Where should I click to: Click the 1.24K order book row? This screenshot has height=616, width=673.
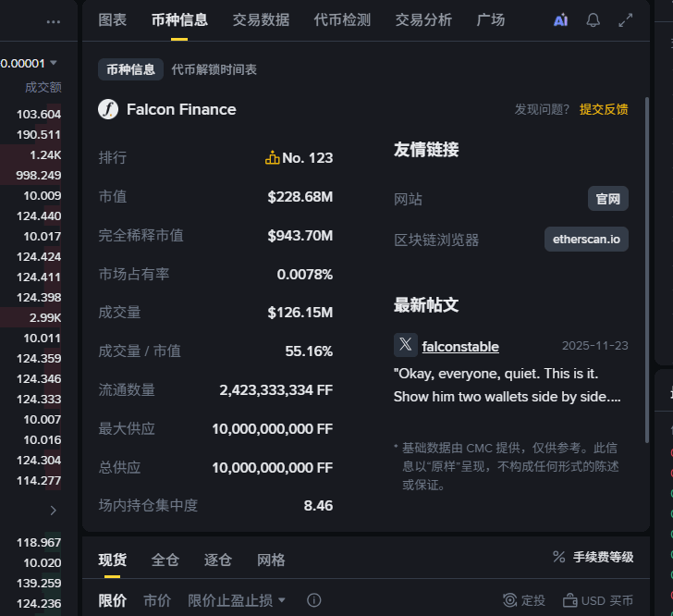click(31, 155)
